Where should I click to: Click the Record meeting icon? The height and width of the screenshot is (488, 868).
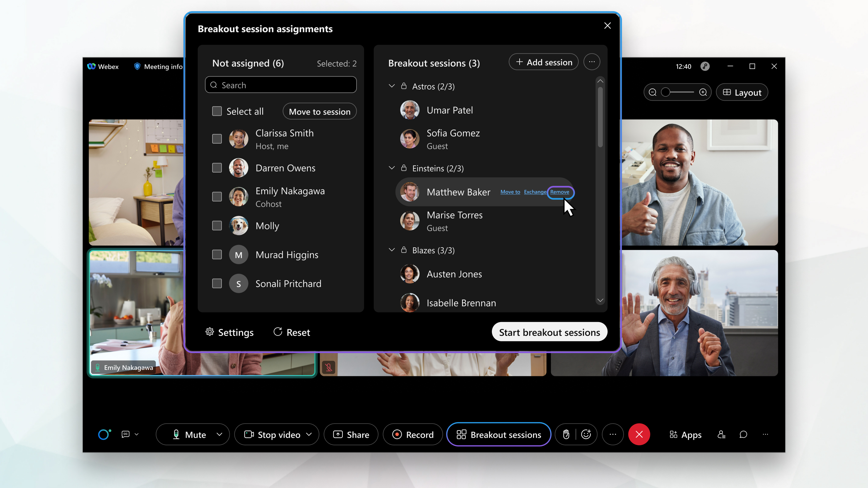[x=413, y=434]
